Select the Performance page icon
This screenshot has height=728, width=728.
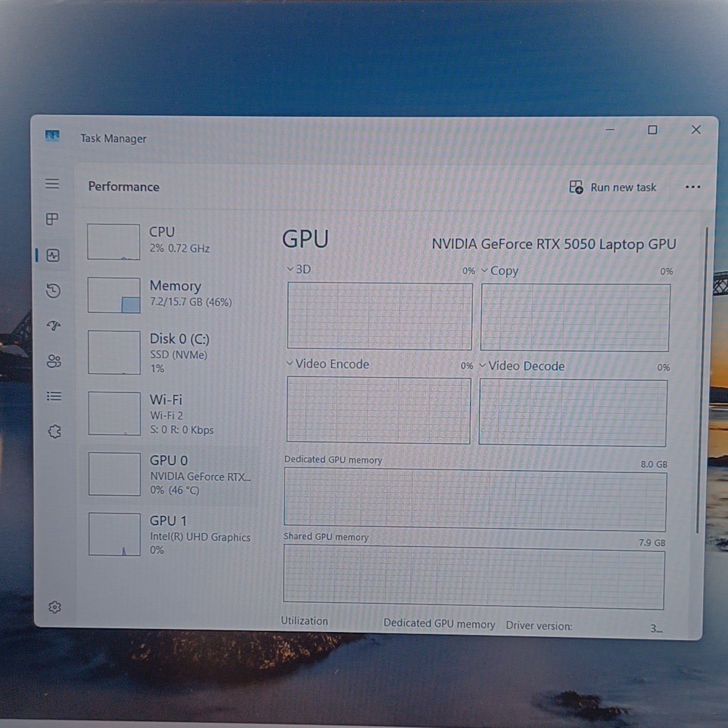click(x=53, y=255)
